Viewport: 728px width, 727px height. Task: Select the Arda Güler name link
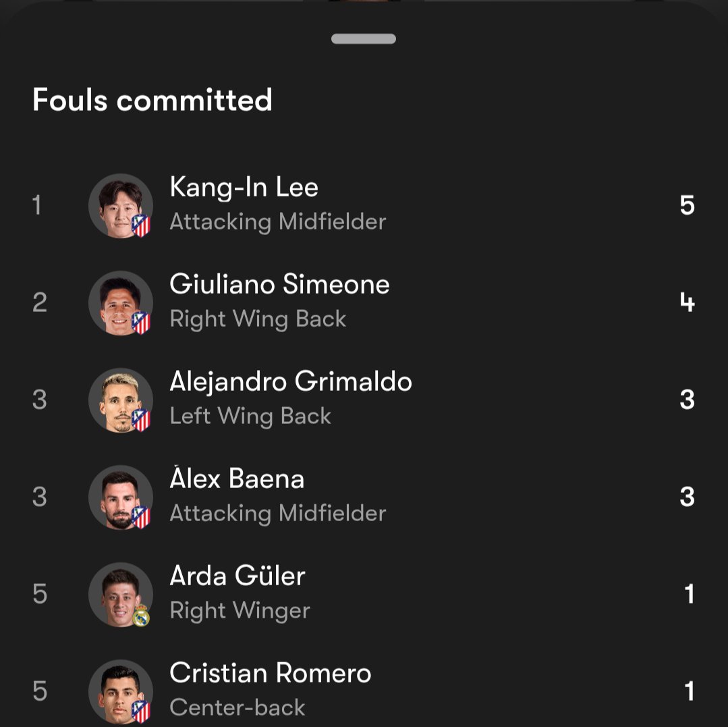click(x=237, y=576)
